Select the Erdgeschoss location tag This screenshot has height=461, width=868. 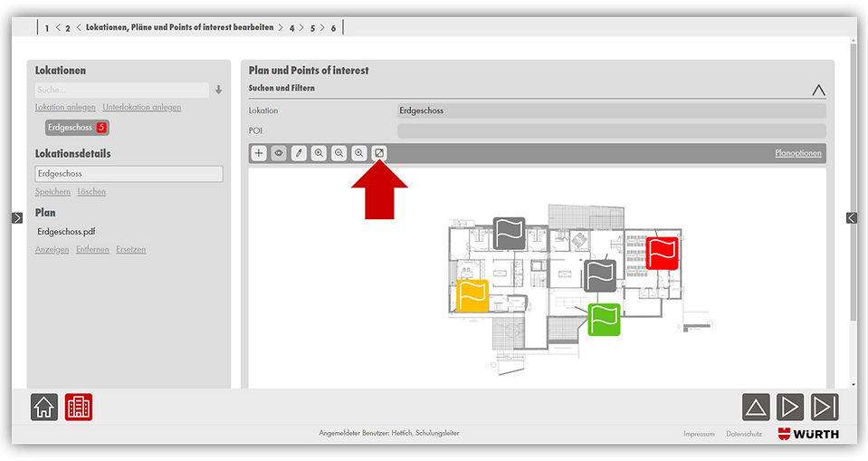(77, 128)
